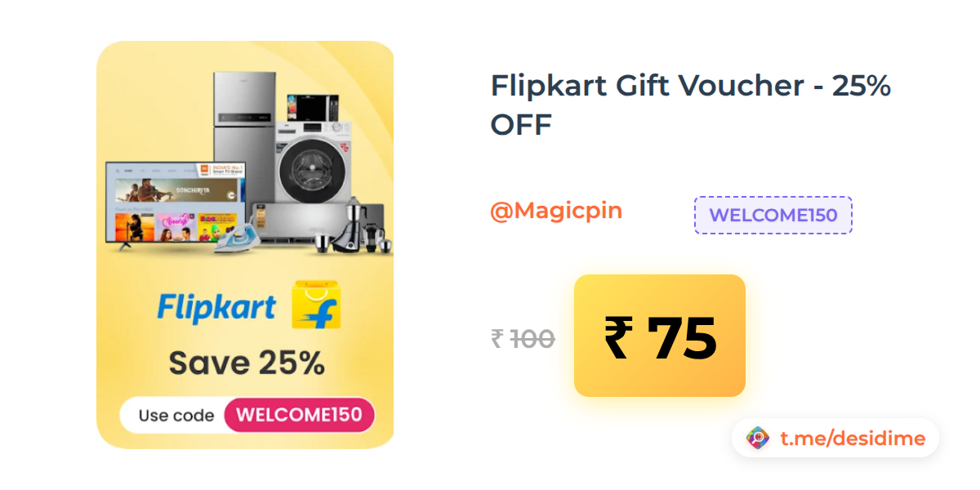Click the Use code label
980x490 pixels.
pos(176,415)
